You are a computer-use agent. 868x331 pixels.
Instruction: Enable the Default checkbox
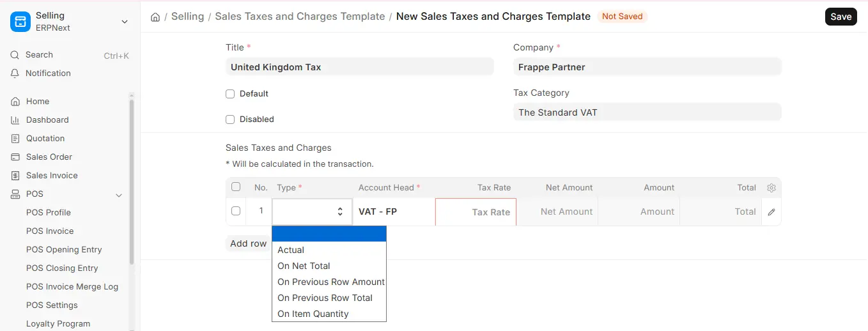tap(230, 94)
